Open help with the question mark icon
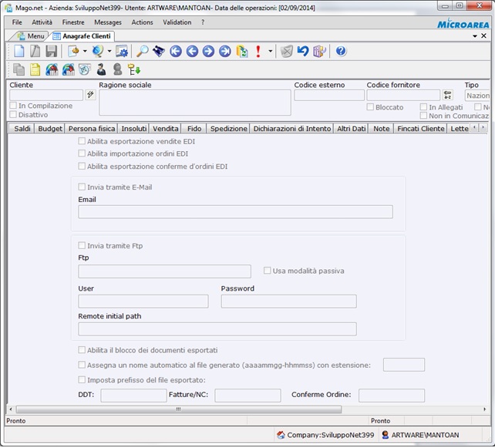 coord(341,52)
